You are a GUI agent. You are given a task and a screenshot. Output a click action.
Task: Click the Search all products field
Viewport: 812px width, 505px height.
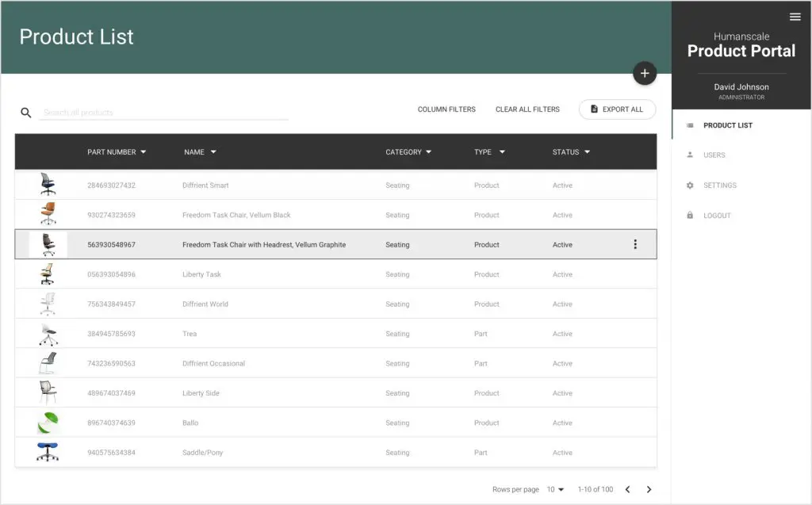(x=163, y=113)
